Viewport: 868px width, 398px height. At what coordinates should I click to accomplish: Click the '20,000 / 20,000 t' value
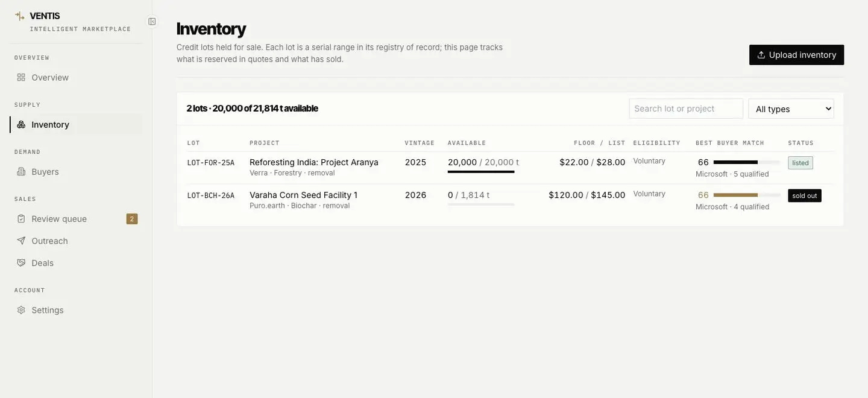483,162
